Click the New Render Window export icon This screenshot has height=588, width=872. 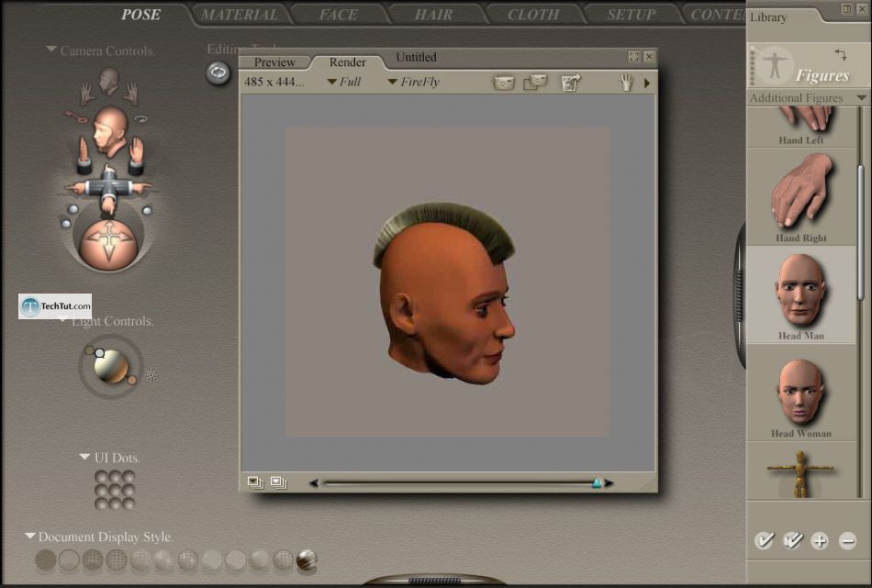tap(571, 83)
